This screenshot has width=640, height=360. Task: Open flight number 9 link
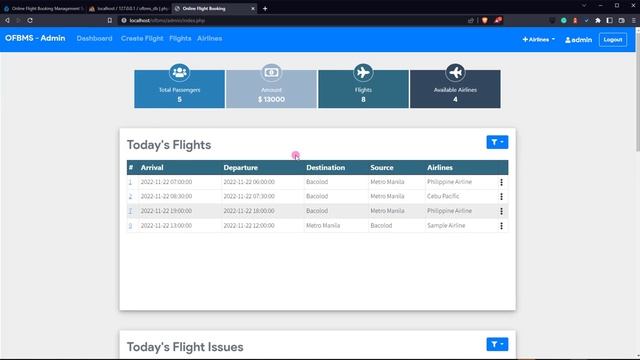(x=130, y=226)
